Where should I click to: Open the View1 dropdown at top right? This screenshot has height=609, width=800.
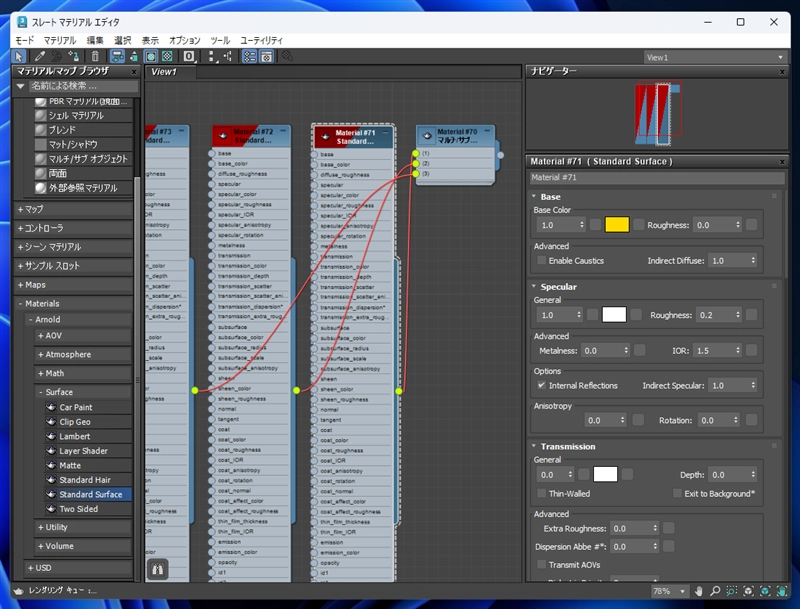pyautogui.click(x=714, y=58)
